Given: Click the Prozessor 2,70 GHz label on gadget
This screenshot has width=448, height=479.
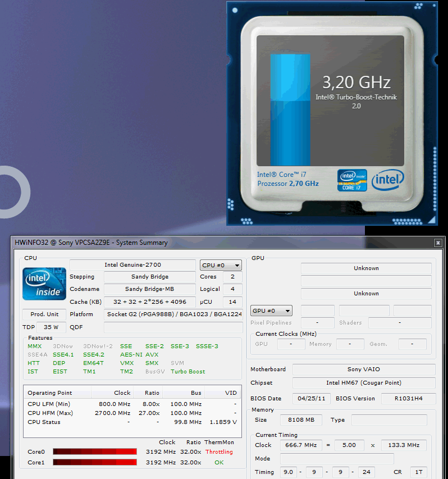Looking at the screenshot, I should tap(287, 184).
